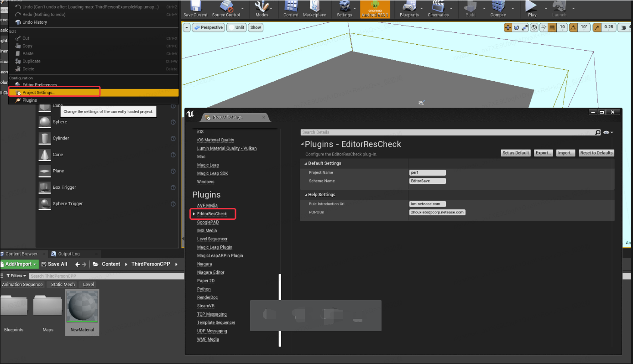Open the Perspective view dropdown

(x=209, y=27)
